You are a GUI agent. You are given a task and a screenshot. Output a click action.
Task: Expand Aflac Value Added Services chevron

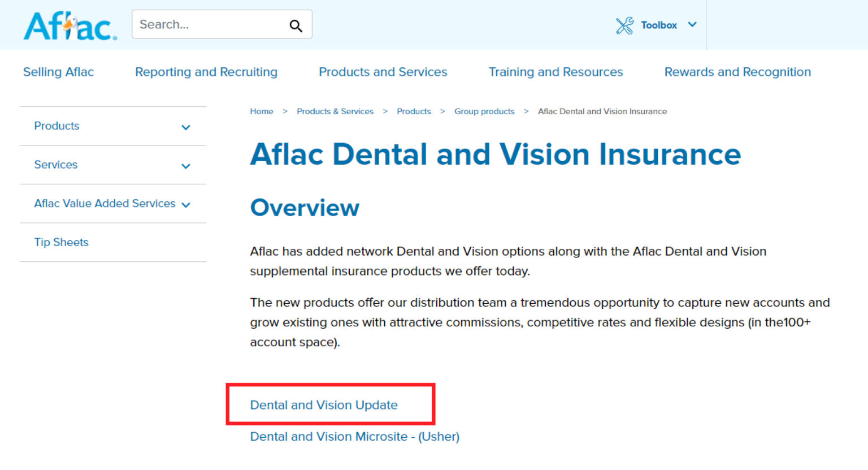(x=186, y=205)
